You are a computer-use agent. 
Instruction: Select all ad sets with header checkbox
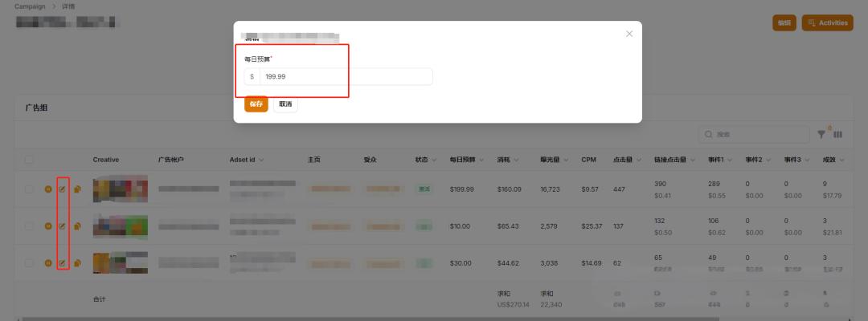pyautogui.click(x=29, y=160)
